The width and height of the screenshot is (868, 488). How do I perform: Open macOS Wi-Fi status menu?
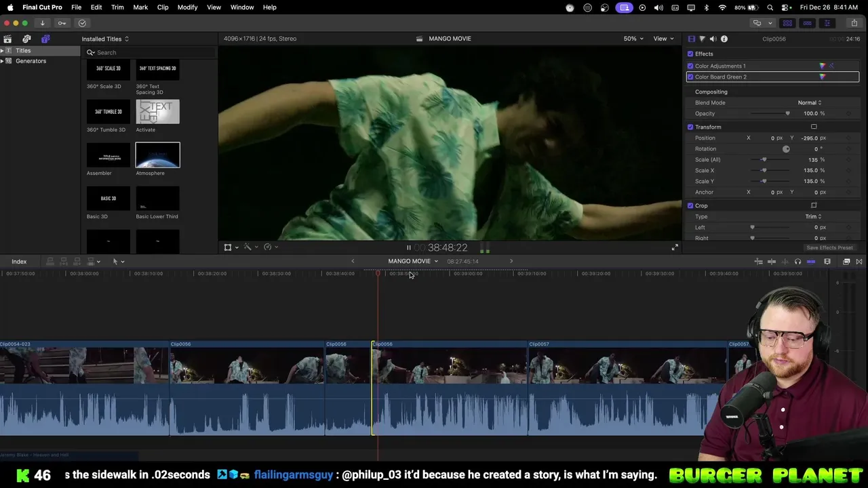pyautogui.click(x=722, y=7)
